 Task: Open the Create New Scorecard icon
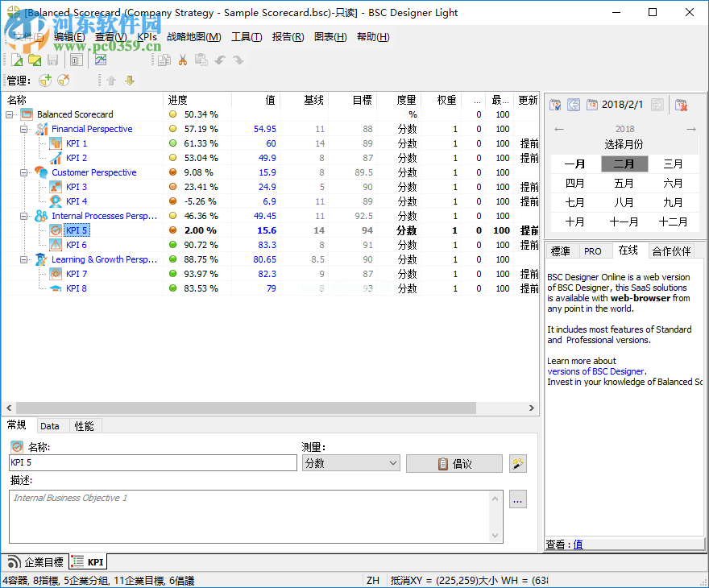pyautogui.click(x=17, y=59)
